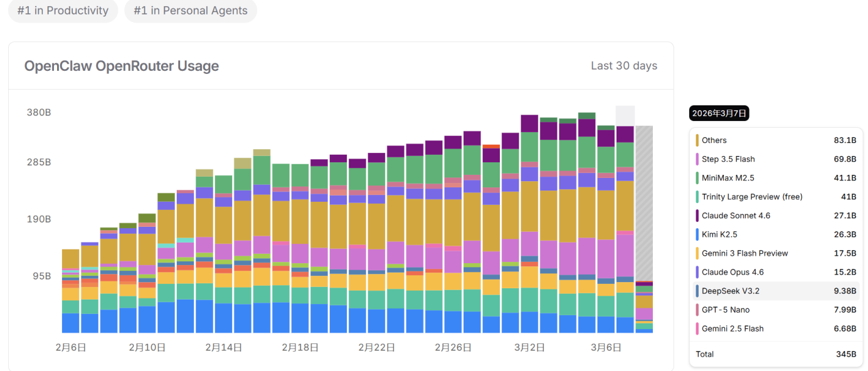Image resolution: width=868 pixels, height=371 pixels.
Task: Click the Total 345B row in the tooltip
Action: [x=775, y=354]
